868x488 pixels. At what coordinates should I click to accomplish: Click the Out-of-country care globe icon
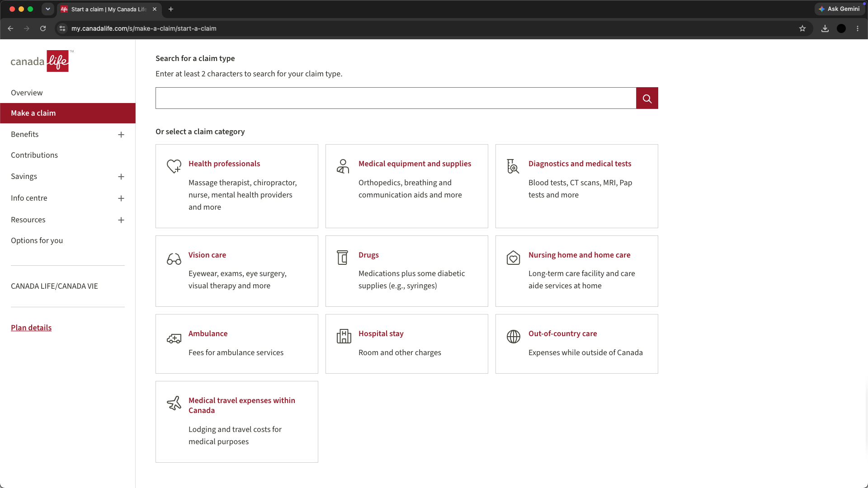(x=514, y=336)
